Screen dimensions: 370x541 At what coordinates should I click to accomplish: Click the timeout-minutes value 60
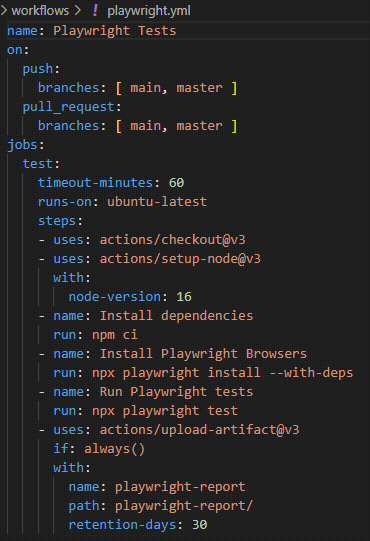point(176,183)
